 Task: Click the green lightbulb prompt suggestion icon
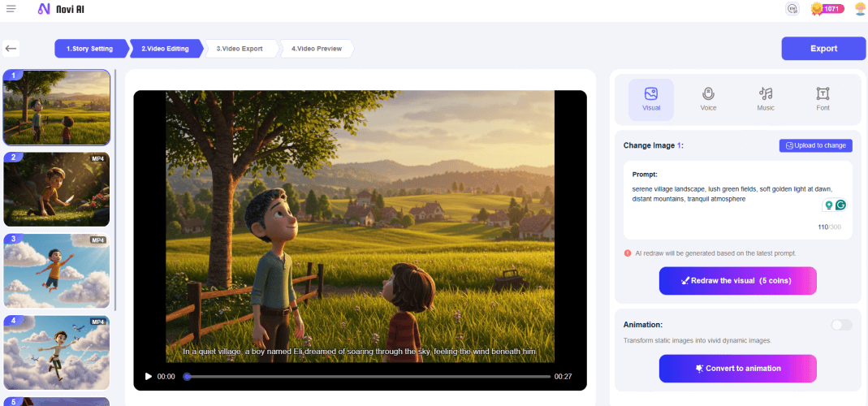[x=829, y=205]
